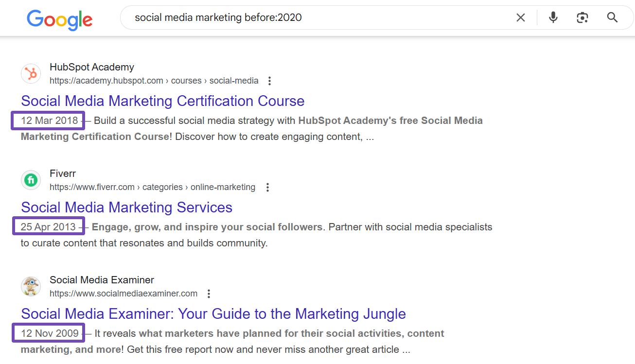Click the 12 Nov 2009 date
This screenshot has height=364, width=635.
(x=50, y=333)
